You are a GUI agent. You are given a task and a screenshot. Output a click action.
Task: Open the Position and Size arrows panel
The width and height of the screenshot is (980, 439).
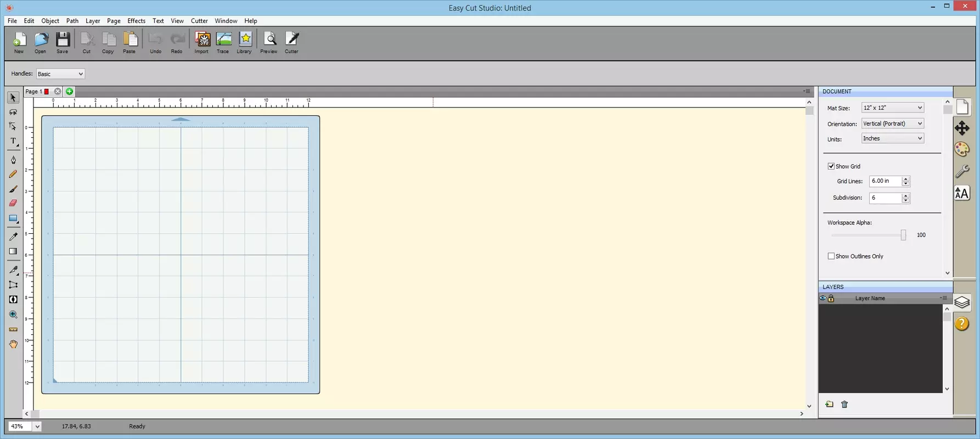click(962, 128)
